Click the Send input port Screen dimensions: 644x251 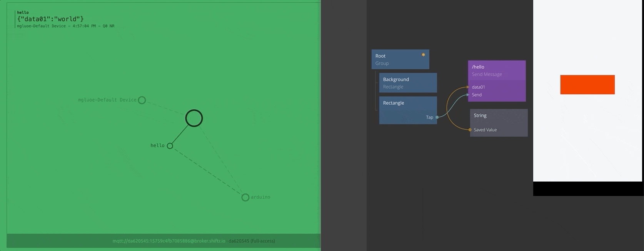click(468, 95)
